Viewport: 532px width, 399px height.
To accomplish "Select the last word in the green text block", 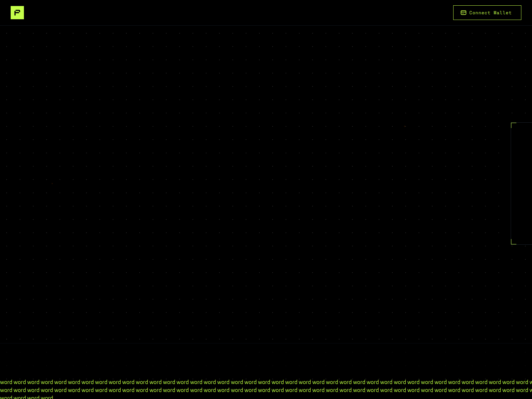I will click(x=49, y=397).
